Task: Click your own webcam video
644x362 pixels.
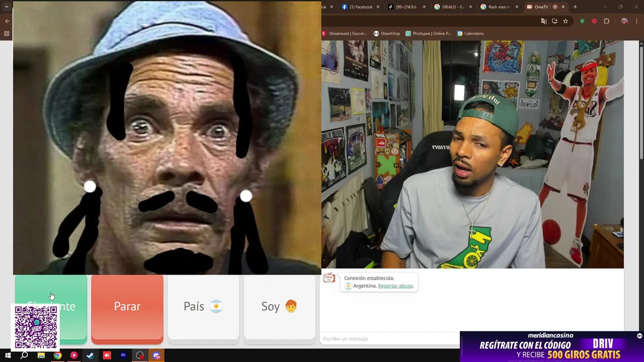Action: pyautogui.click(x=472, y=154)
